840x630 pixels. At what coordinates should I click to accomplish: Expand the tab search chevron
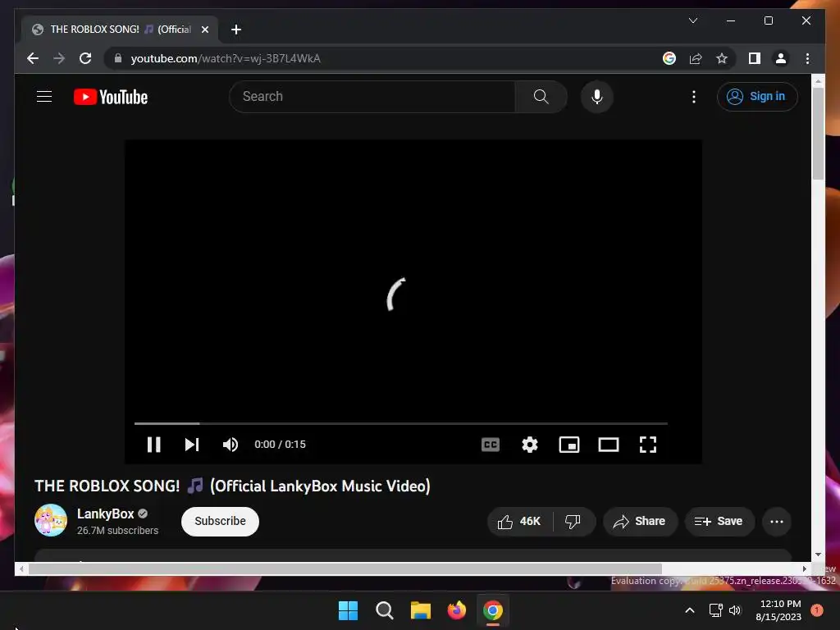click(x=692, y=21)
